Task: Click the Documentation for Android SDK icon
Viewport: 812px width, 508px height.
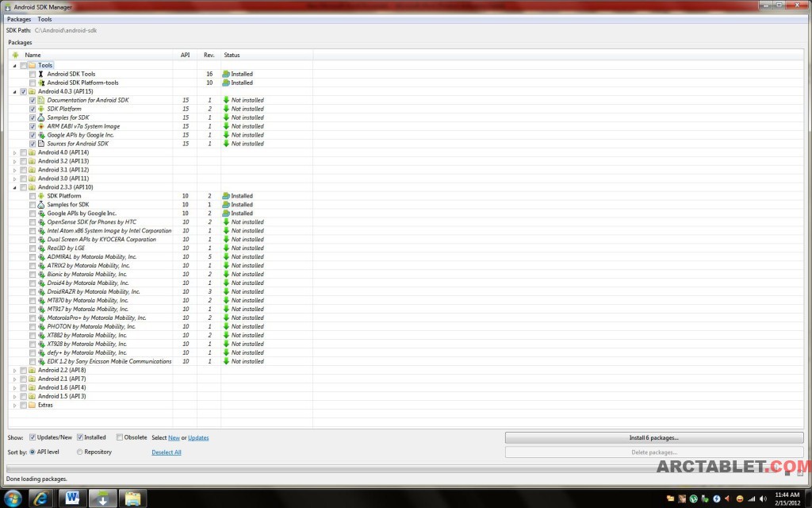Action: (x=41, y=100)
